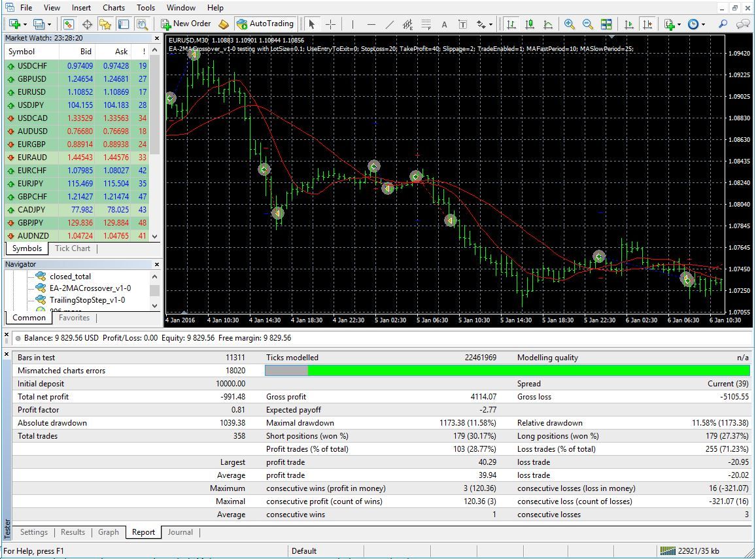The width and height of the screenshot is (756, 559).
Task: Toggle the AutoTrading button
Action: click(x=265, y=24)
